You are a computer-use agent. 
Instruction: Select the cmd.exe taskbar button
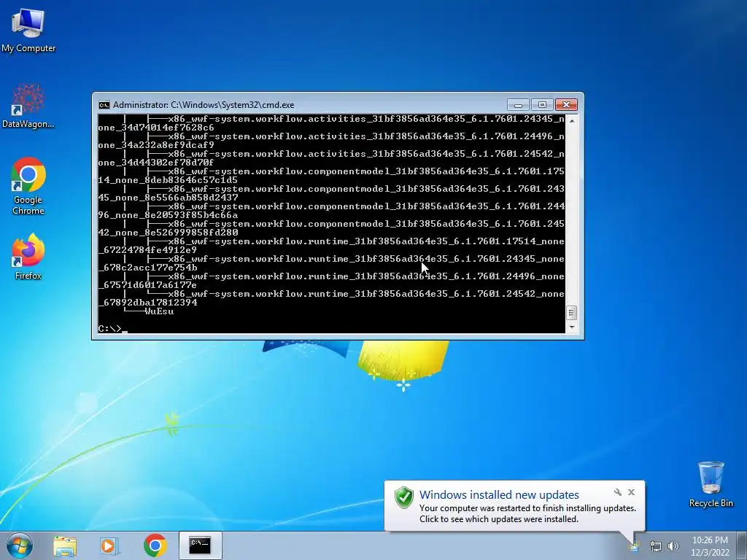(x=200, y=545)
